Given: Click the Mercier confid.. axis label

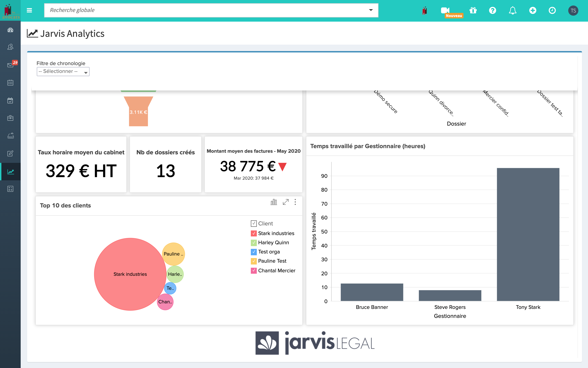Looking at the screenshot, I should (x=496, y=103).
